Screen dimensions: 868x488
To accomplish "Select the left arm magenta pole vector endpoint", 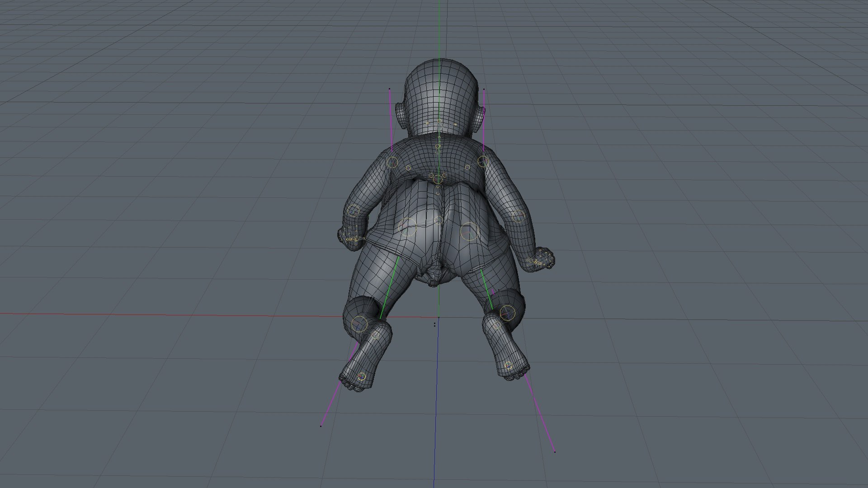I will click(x=389, y=89).
